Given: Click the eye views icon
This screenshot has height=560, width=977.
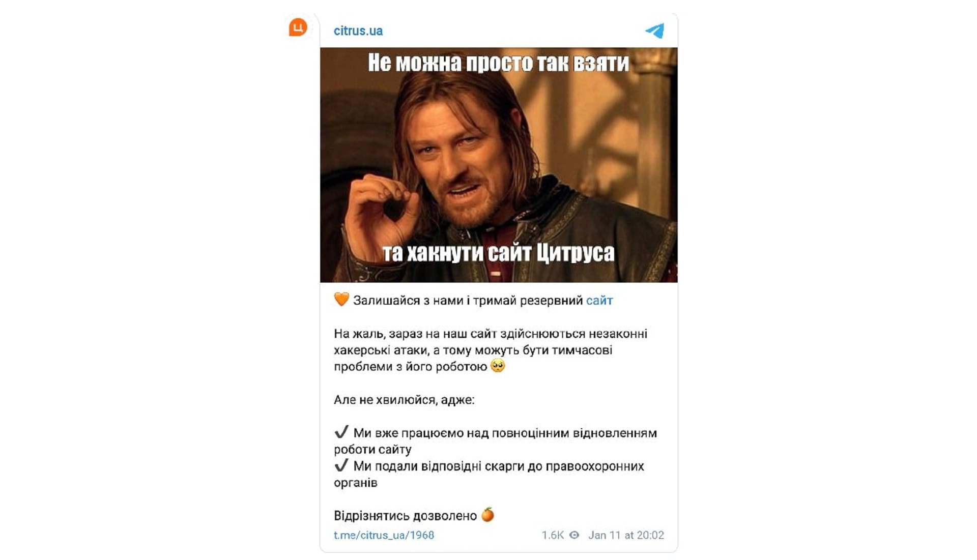Looking at the screenshot, I should pyautogui.click(x=574, y=535).
